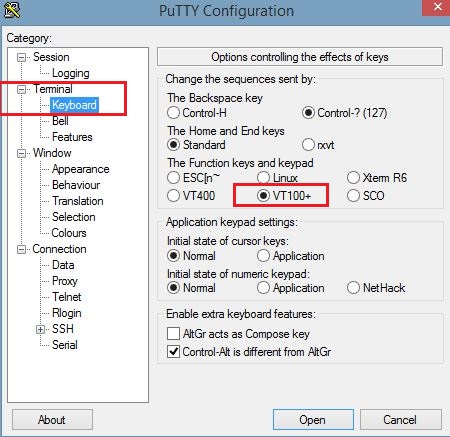Click the About button
Image resolution: width=450 pixels, height=437 pixels.
tap(52, 420)
